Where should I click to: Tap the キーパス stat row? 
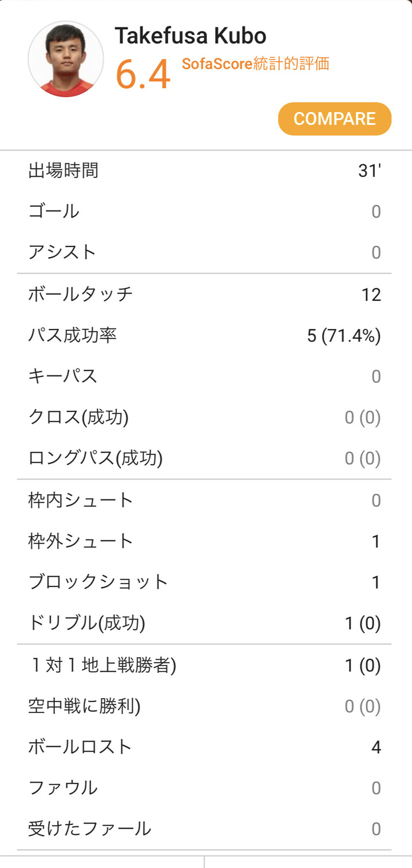[204, 376]
